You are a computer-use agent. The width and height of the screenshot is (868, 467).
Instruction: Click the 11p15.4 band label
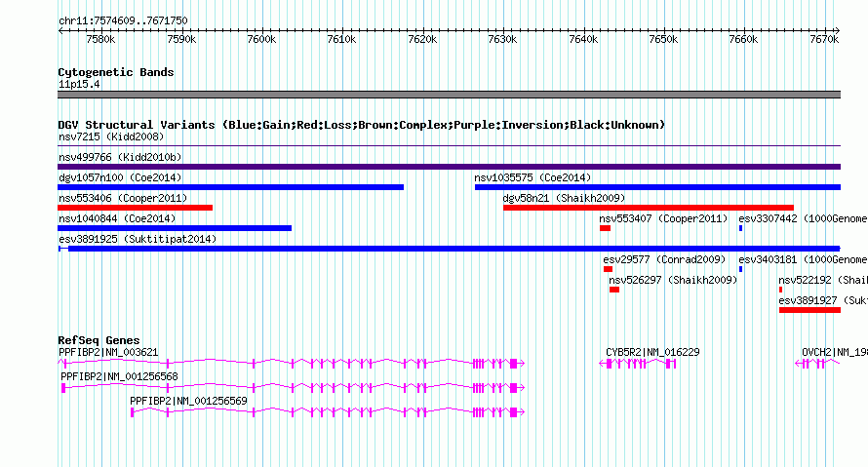(x=79, y=84)
